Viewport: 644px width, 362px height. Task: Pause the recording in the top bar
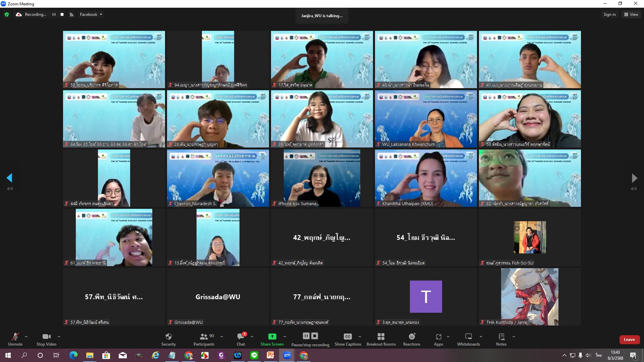pos(54,14)
